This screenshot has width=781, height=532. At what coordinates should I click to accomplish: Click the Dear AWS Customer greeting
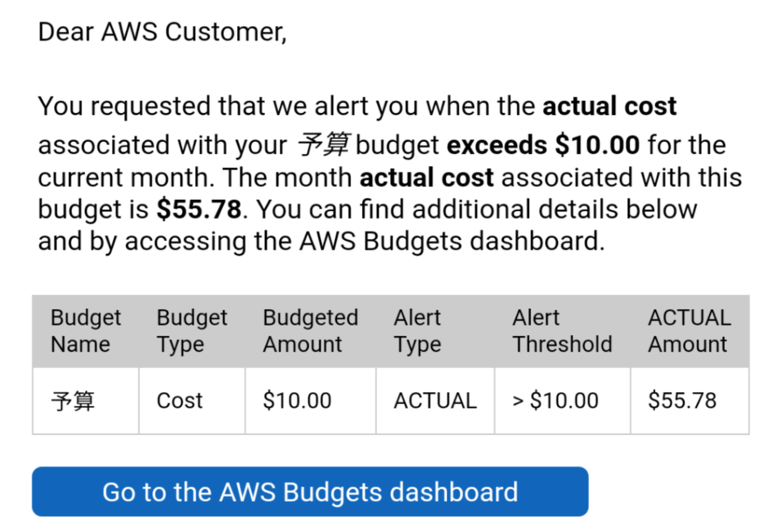[x=163, y=32]
